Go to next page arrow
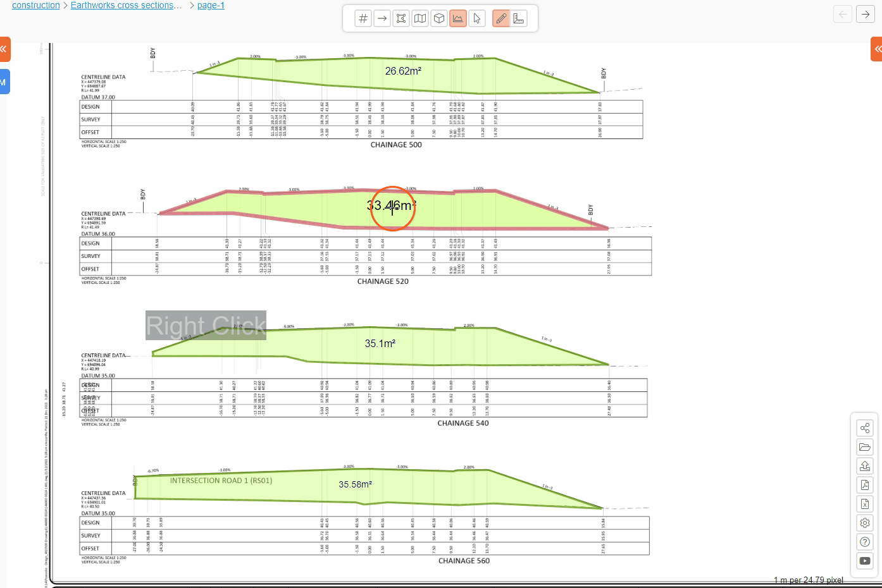 [x=865, y=14]
